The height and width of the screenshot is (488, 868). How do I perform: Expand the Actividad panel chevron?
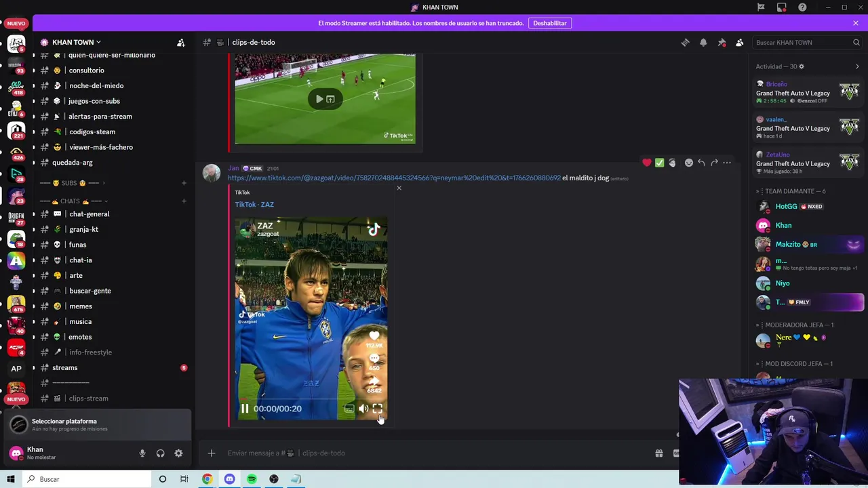857,66
